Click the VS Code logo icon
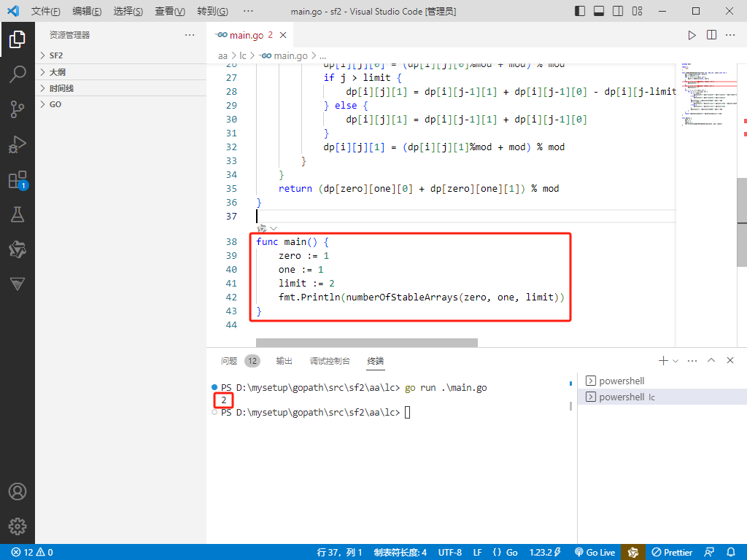The image size is (747, 560). tap(13, 11)
